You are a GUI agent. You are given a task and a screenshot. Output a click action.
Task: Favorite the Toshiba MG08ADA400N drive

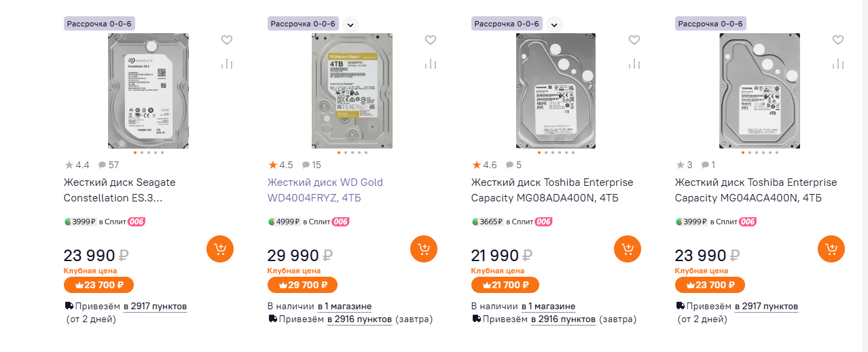pyautogui.click(x=634, y=40)
